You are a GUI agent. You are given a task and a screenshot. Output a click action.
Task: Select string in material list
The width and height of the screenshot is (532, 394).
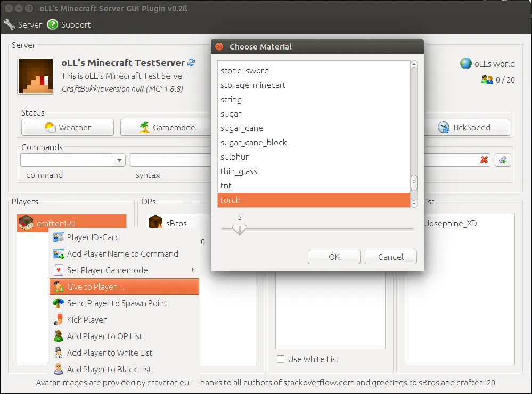point(314,100)
